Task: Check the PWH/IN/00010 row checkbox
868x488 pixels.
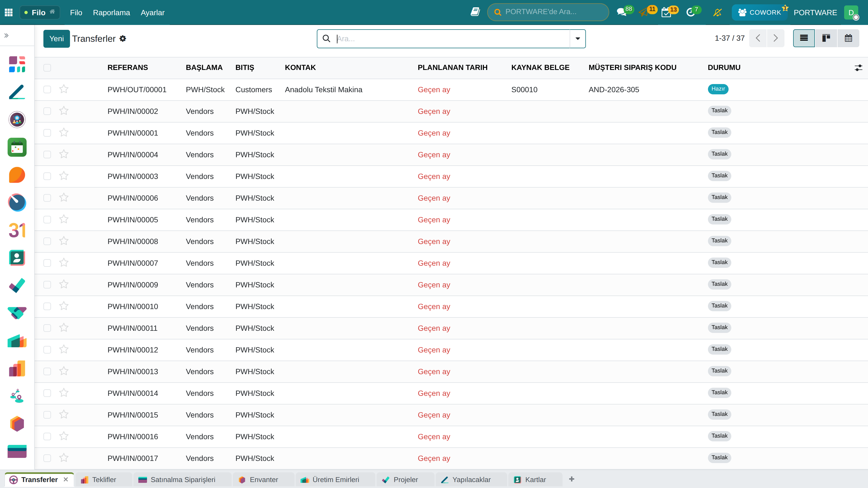Action: (x=47, y=306)
